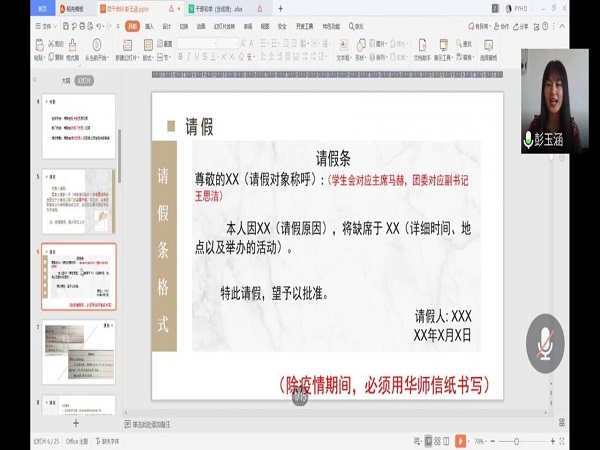Add new slide with plus button below thumbnails
The width and height of the screenshot is (600, 450).
point(75,424)
